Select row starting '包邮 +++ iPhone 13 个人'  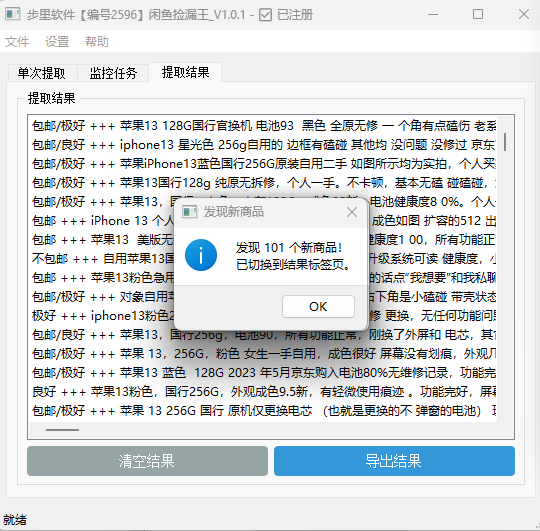(264, 221)
